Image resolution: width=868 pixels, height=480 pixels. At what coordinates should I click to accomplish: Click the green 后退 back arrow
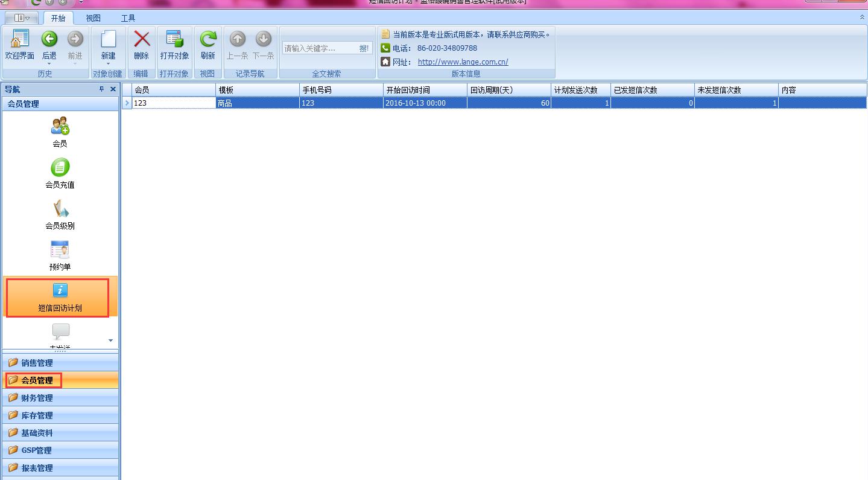click(49, 40)
